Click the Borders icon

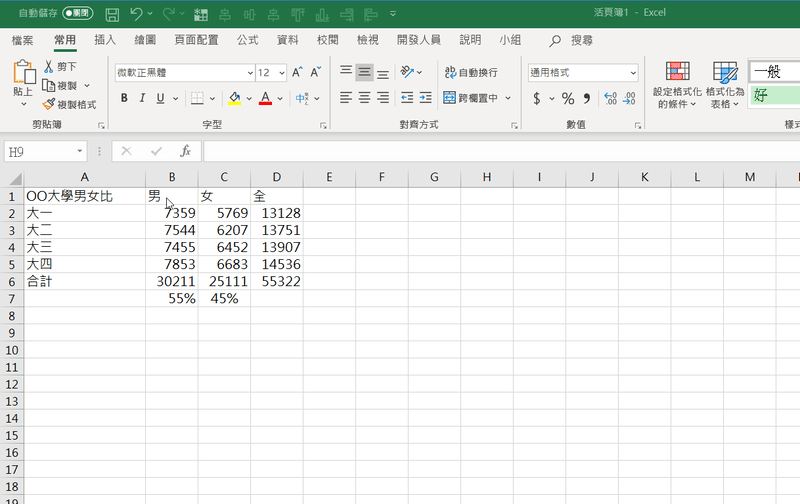pyautogui.click(x=197, y=98)
